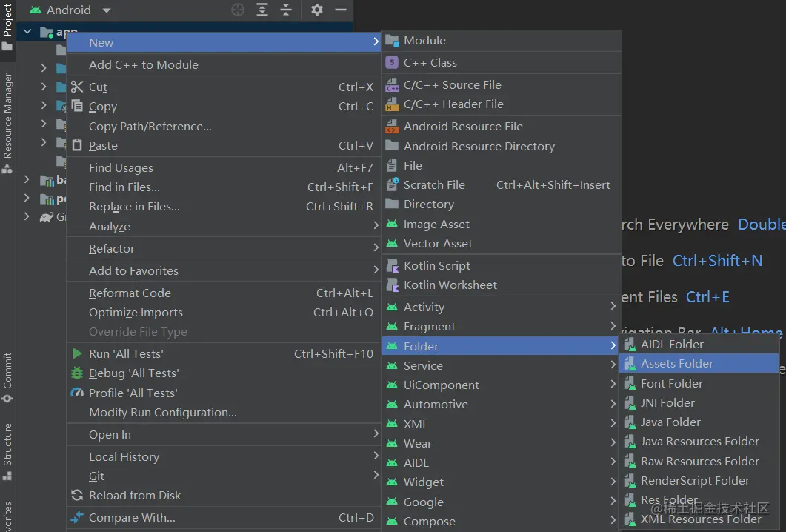The width and height of the screenshot is (786, 532).
Task: Select Folder in the New submenu
Action: click(500, 346)
